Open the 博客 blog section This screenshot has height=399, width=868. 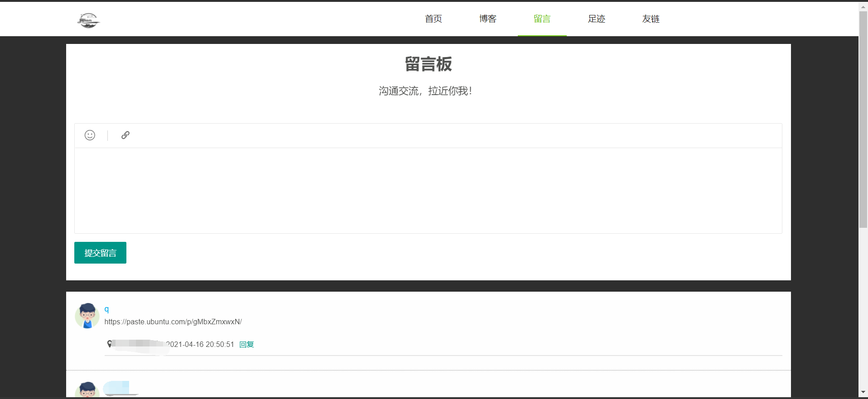pos(488,19)
